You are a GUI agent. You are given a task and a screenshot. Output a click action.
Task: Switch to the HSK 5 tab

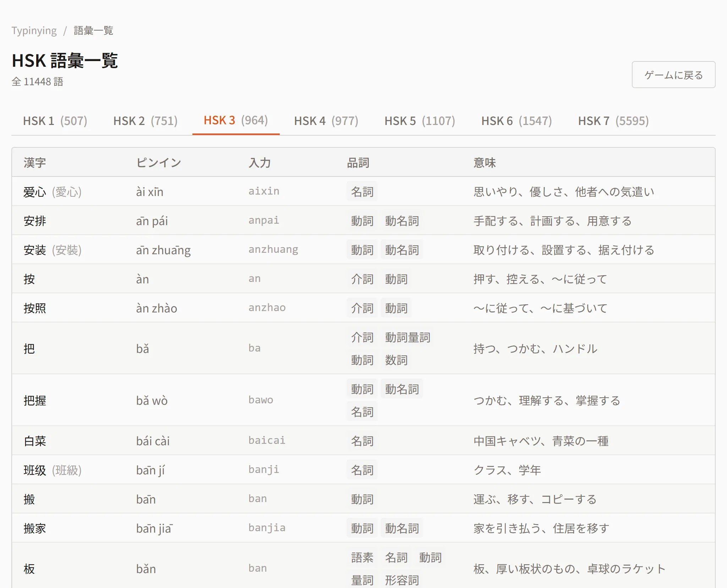[420, 121]
